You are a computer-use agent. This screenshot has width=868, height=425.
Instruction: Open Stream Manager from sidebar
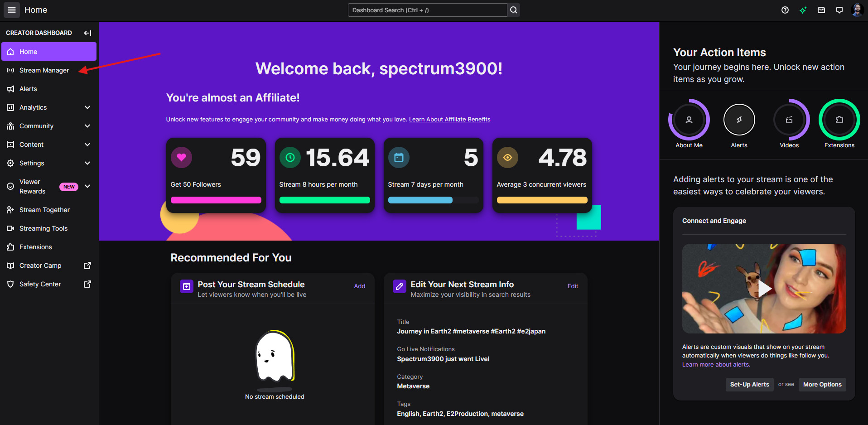click(44, 70)
